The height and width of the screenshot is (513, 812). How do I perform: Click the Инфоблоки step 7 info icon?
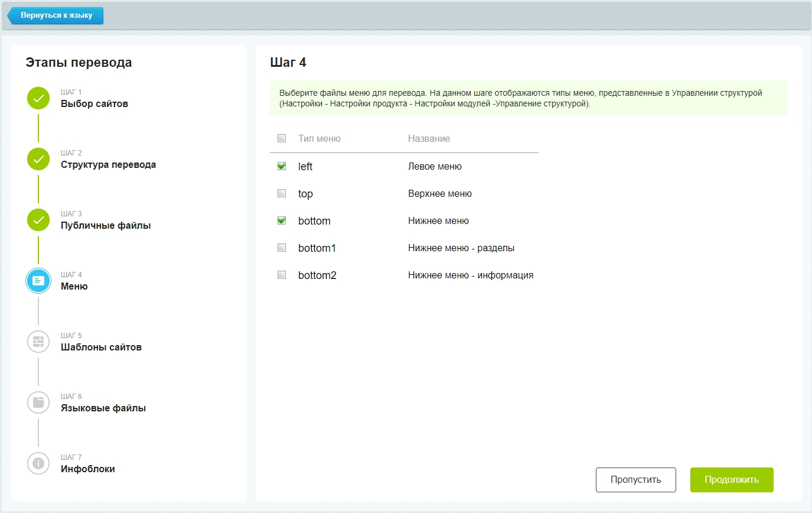coord(38,463)
